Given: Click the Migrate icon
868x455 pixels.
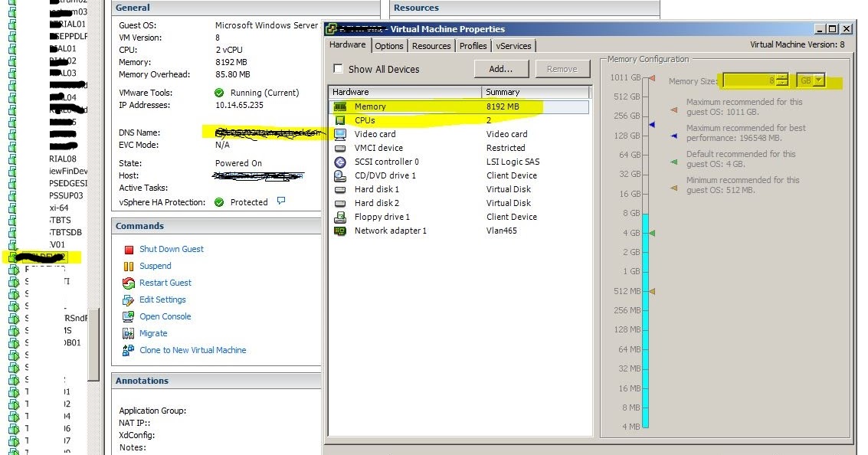Looking at the screenshot, I should point(129,334).
